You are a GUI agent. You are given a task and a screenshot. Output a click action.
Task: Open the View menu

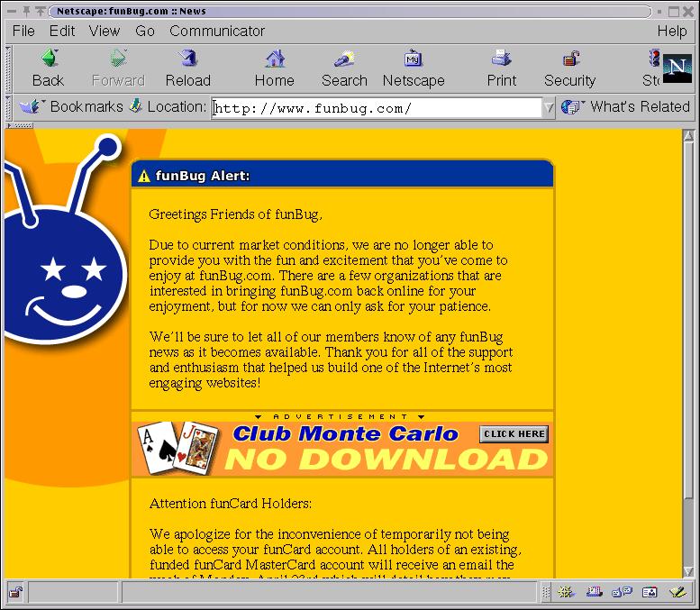pos(104,31)
